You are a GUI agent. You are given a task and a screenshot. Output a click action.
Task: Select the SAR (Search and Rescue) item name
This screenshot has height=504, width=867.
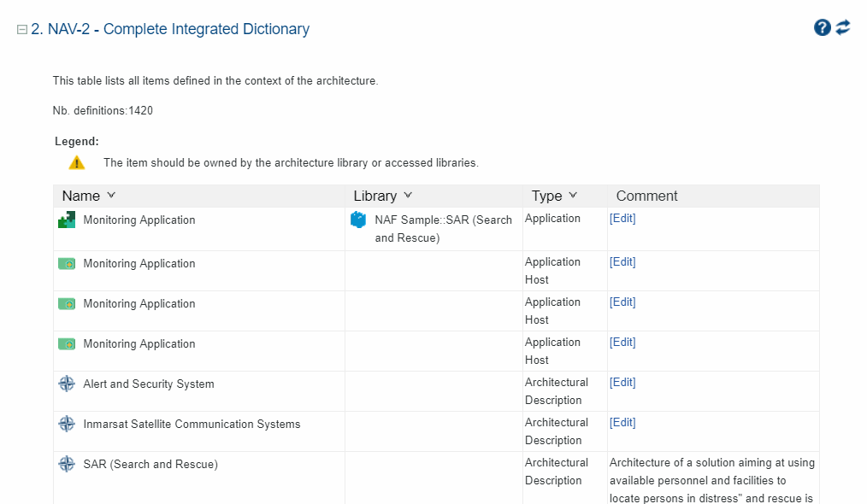150,465
